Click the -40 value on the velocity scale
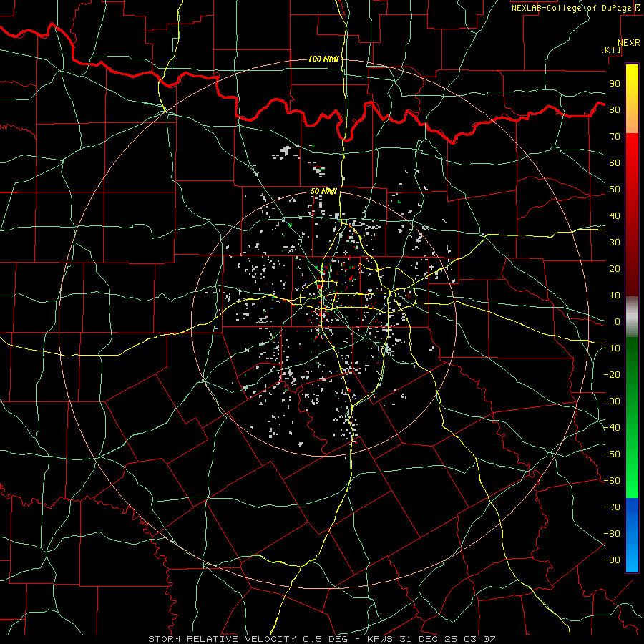 point(612,428)
